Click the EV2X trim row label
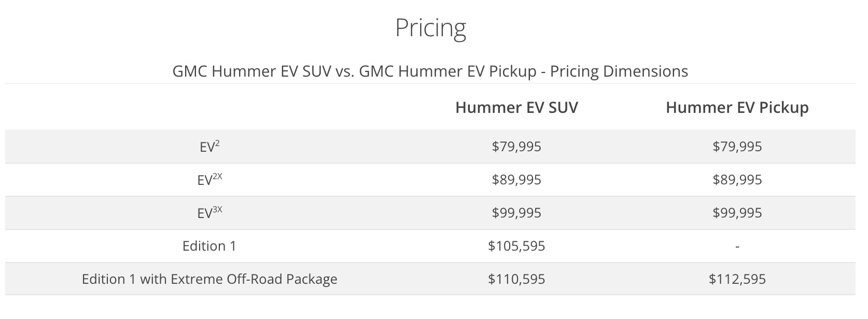Screen dimensions: 868x319 coord(209,180)
